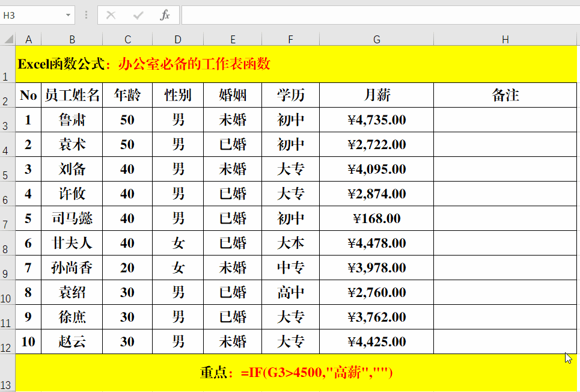Click inside the formula bar input
This screenshot has width=580, height=392.
(x=380, y=15)
